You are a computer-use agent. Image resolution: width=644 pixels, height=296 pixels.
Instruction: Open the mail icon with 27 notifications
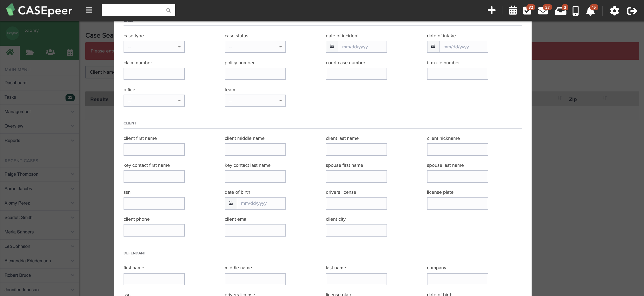543,11
